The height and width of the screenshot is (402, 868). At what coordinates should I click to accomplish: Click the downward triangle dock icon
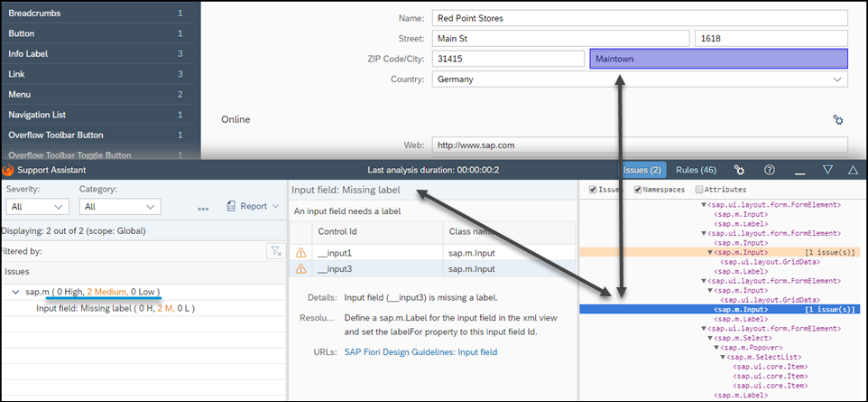(827, 170)
